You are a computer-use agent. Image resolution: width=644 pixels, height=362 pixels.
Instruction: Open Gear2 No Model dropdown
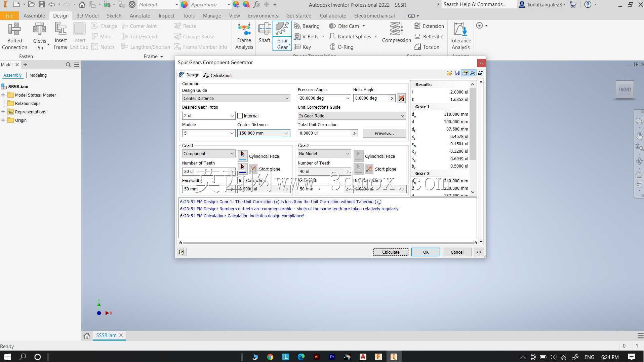click(324, 153)
